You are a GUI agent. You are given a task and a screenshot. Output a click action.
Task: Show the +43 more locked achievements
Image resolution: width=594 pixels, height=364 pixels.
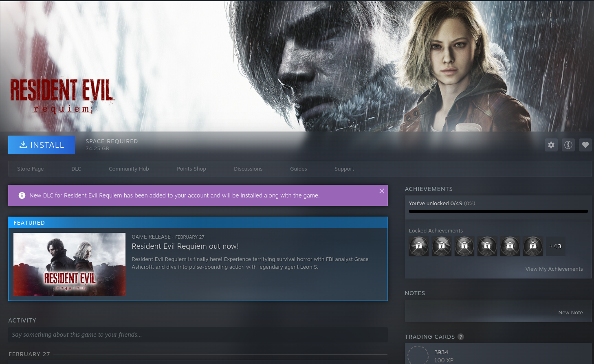[555, 246]
